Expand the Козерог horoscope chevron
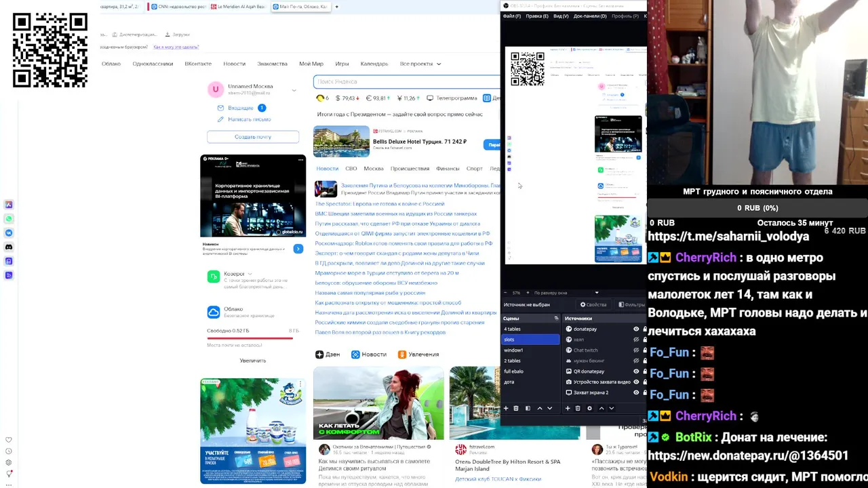Image resolution: width=868 pixels, height=488 pixels. 251,274
